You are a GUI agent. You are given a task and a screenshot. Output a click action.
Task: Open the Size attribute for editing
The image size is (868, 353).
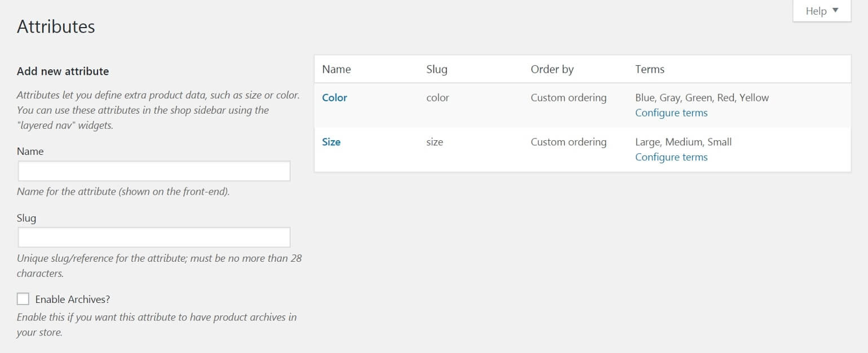[331, 142]
